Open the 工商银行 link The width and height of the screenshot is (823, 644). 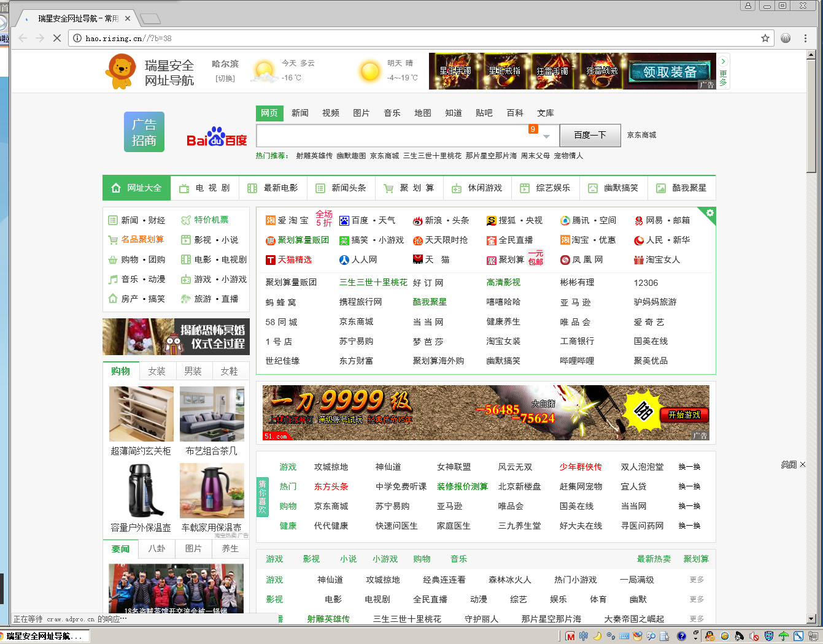click(x=577, y=341)
